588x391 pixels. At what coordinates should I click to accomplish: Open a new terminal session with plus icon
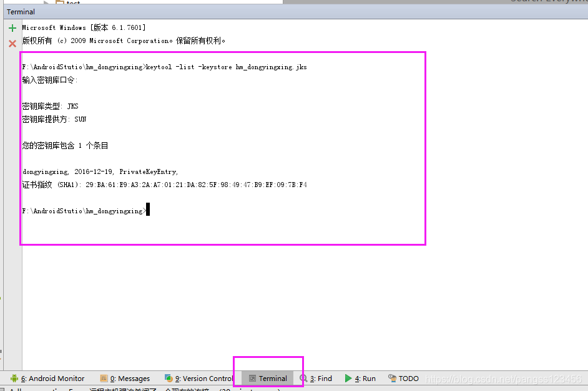pyautogui.click(x=12, y=28)
